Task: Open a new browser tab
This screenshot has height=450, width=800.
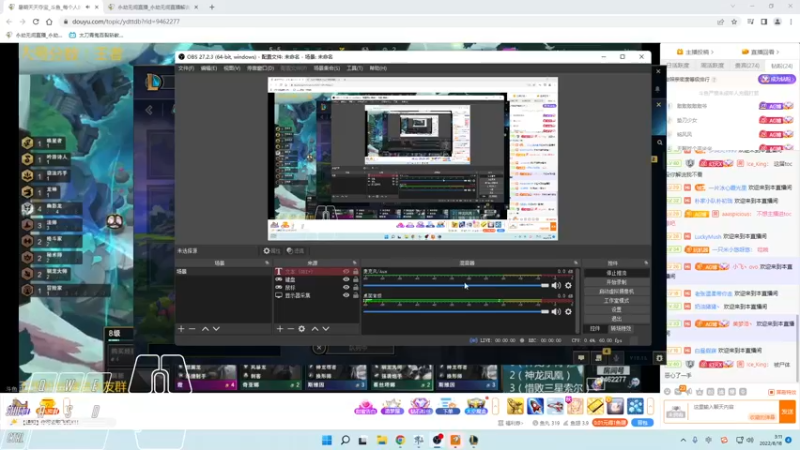Action: coord(212,7)
